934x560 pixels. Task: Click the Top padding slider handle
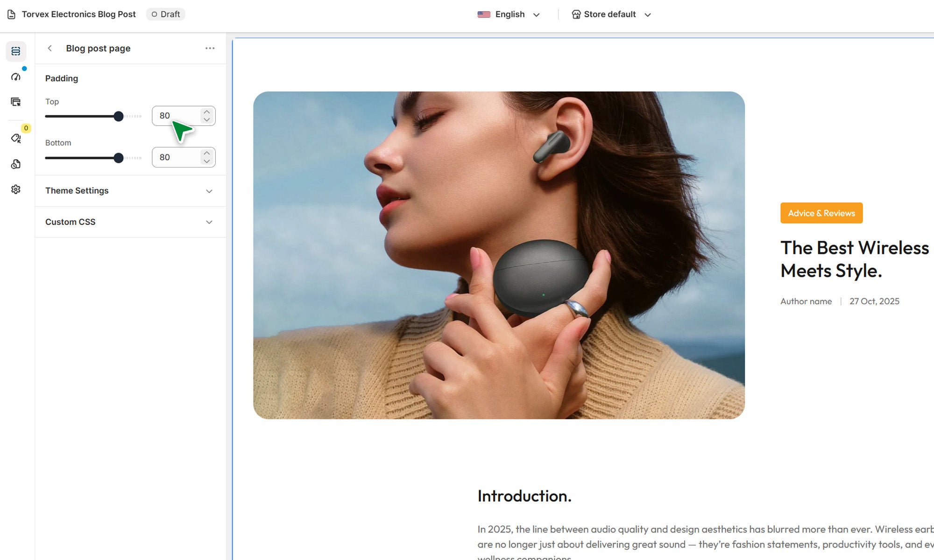coord(119,116)
